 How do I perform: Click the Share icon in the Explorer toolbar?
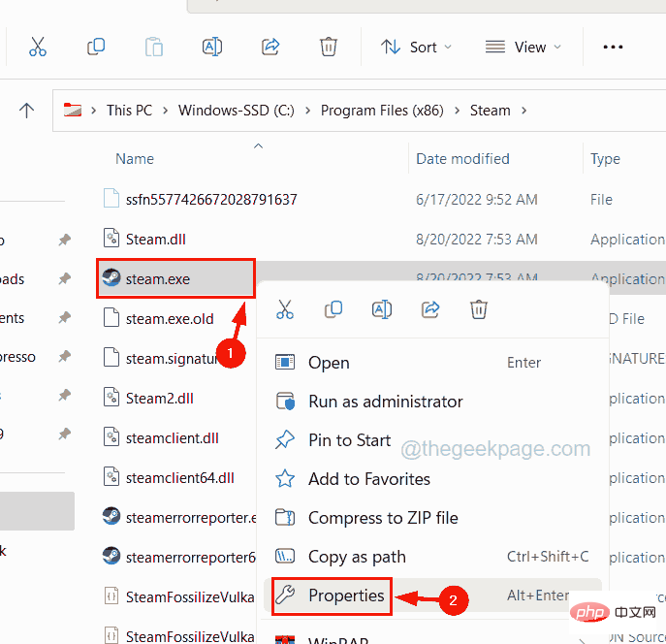270,47
